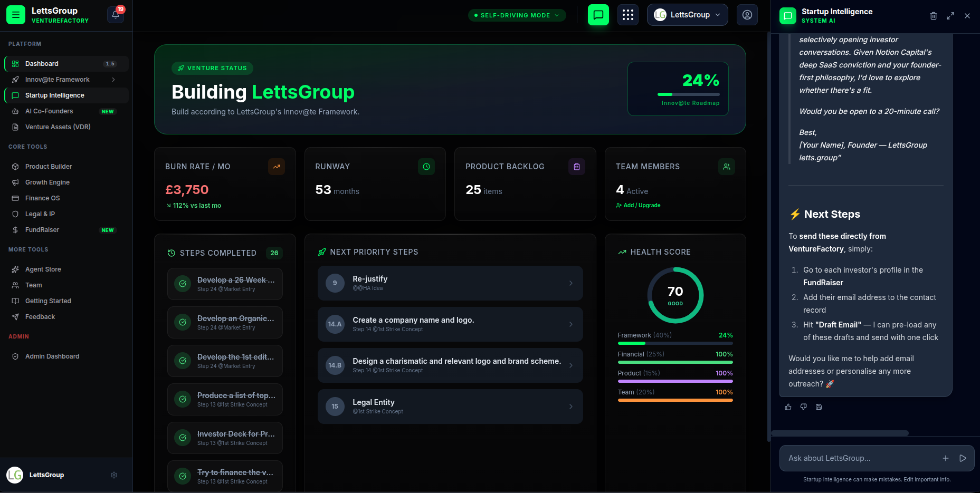Delete conversation with trash icon

pyautogui.click(x=933, y=16)
